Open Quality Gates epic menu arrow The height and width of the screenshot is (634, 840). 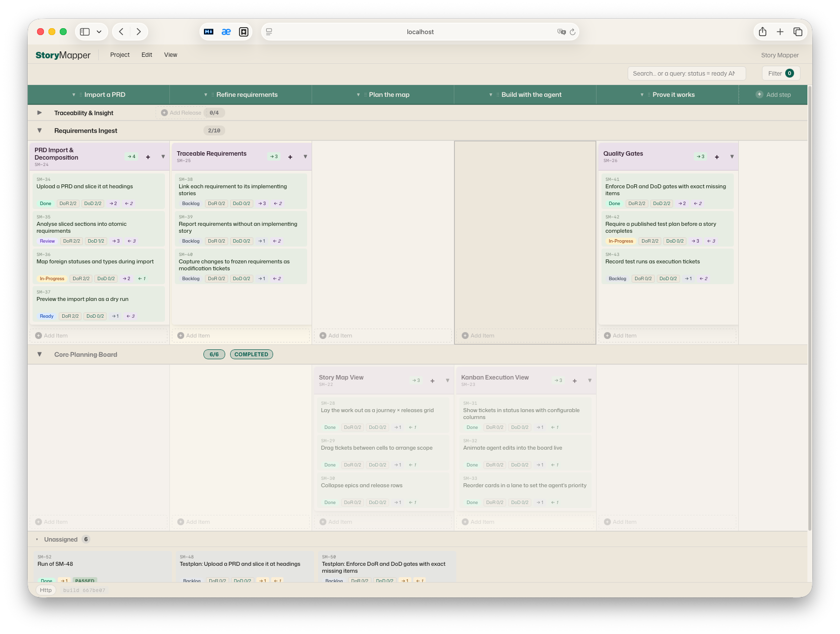pos(732,157)
